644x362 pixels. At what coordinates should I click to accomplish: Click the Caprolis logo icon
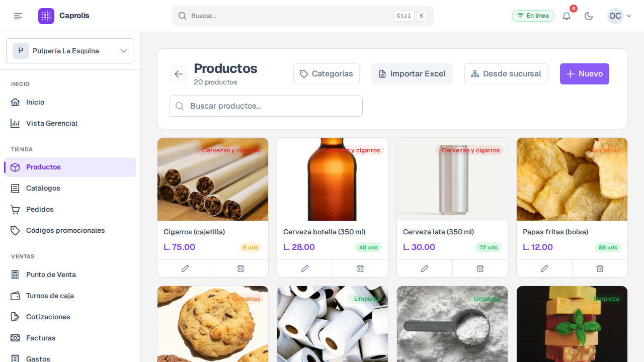(46, 16)
